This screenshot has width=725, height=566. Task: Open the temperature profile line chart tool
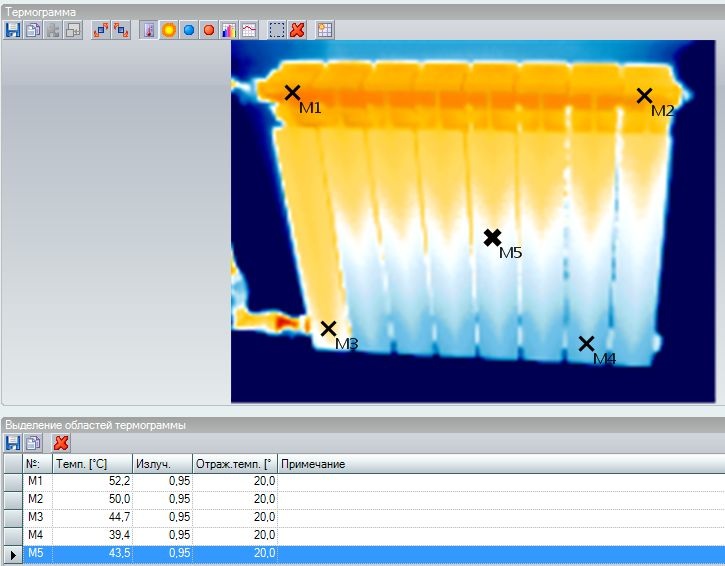(x=248, y=30)
